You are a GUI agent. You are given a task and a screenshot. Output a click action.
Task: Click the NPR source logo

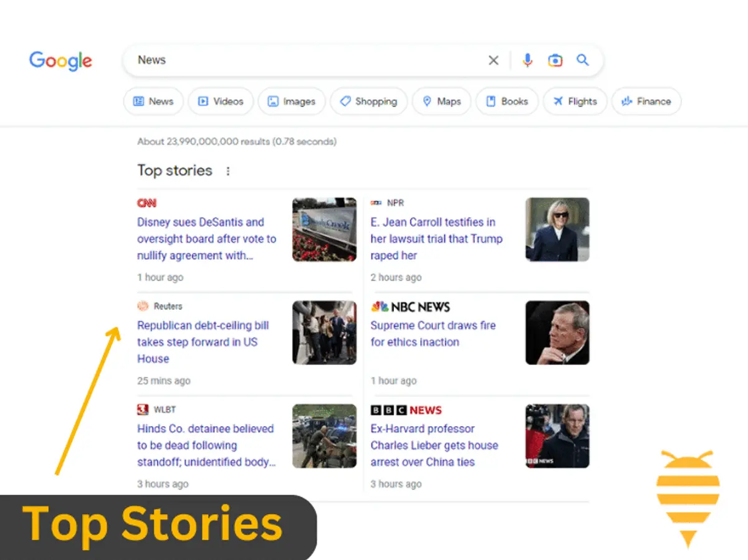pos(376,203)
